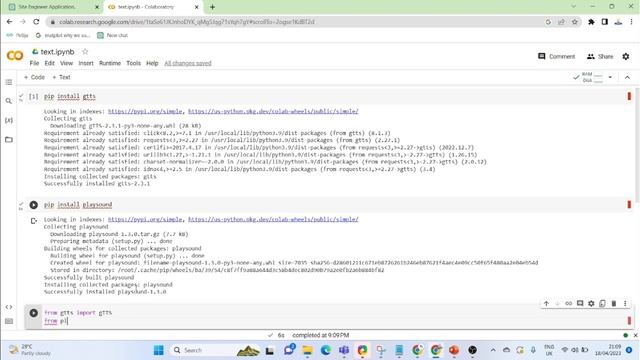Screen dimensions: 640x360
Task: Open the Code snippets sidebar icon
Action: (x=9, y=307)
